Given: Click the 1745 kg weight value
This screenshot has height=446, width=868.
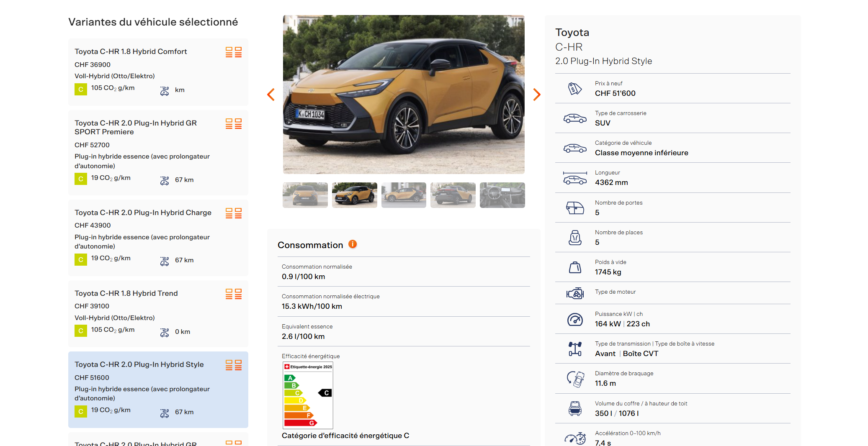Looking at the screenshot, I should pyautogui.click(x=608, y=272).
